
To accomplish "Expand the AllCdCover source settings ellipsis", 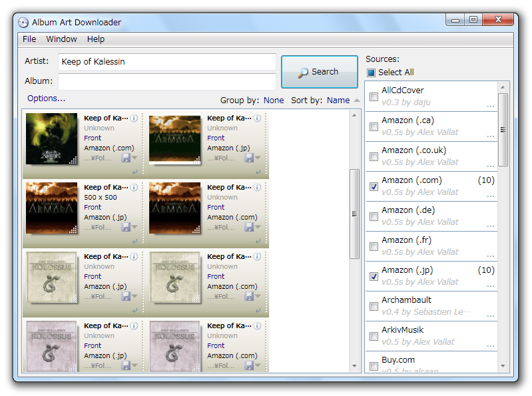I will [x=491, y=106].
